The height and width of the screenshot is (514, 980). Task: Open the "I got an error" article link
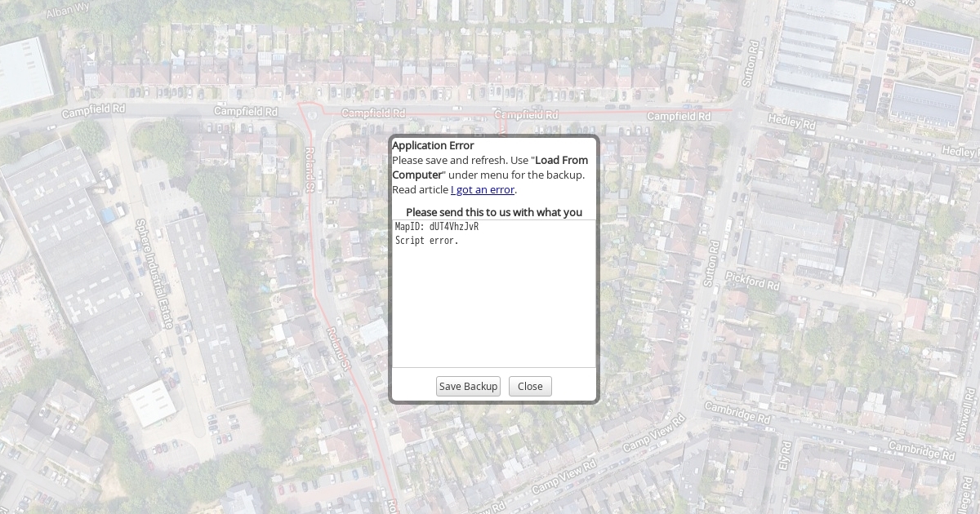point(483,190)
